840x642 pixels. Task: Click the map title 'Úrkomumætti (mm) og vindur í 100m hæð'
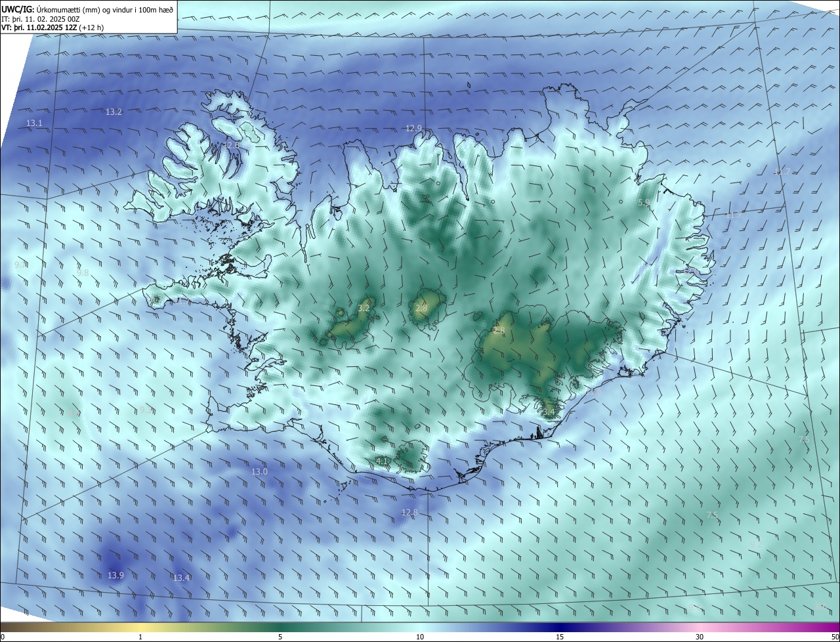pyautogui.click(x=105, y=9)
